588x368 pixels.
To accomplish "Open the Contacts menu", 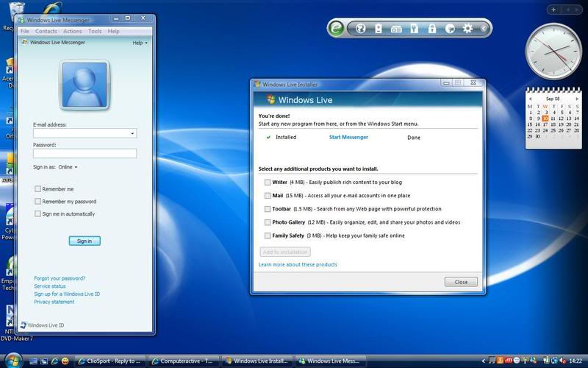I will pos(46,32).
